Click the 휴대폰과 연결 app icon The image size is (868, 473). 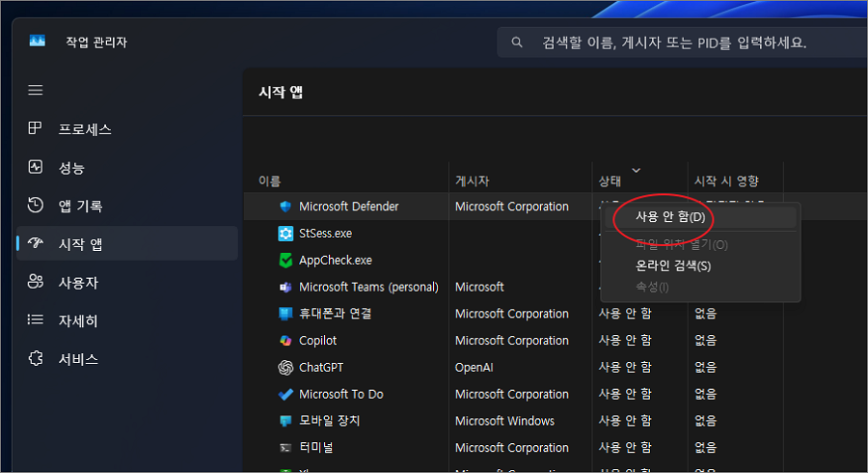285,314
